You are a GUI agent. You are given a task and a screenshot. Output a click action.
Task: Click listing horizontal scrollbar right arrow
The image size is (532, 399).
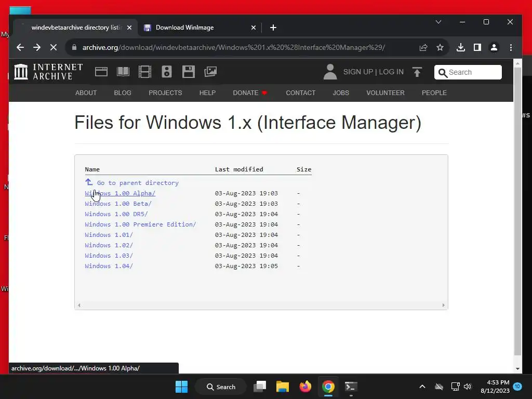click(444, 305)
